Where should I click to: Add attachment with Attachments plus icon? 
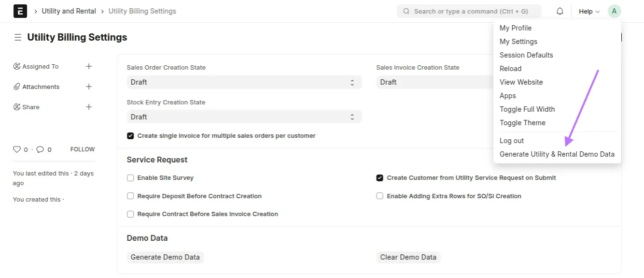point(89,87)
